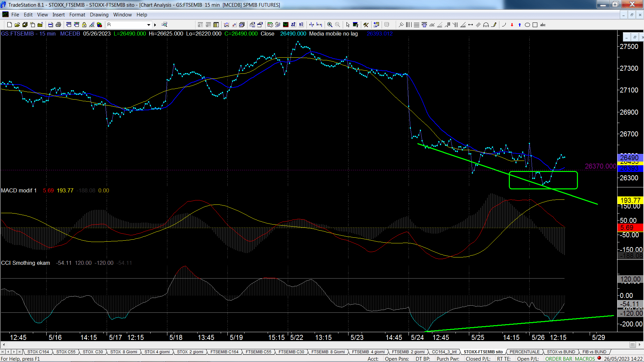This screenshot has width=644, height=362.
Task: Switch to the CC164_3_Int tab
Action: pyautogui.click(x=444, y=352)
